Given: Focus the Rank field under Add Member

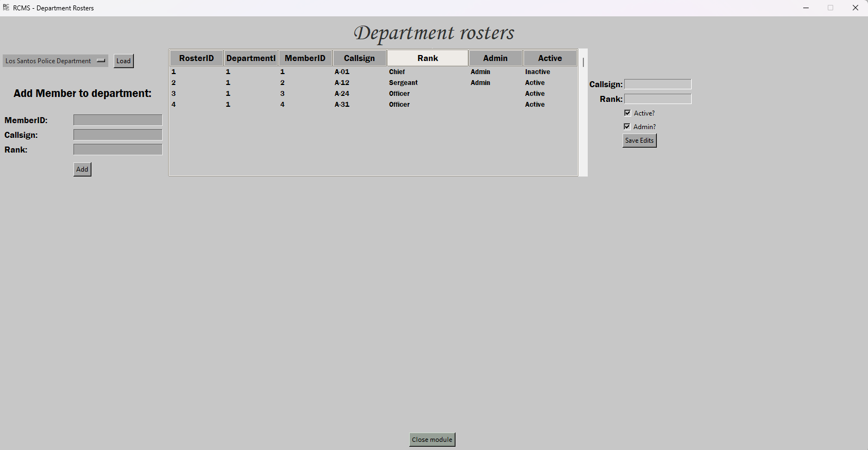Looking at the screenshot, I should (118, 149).
